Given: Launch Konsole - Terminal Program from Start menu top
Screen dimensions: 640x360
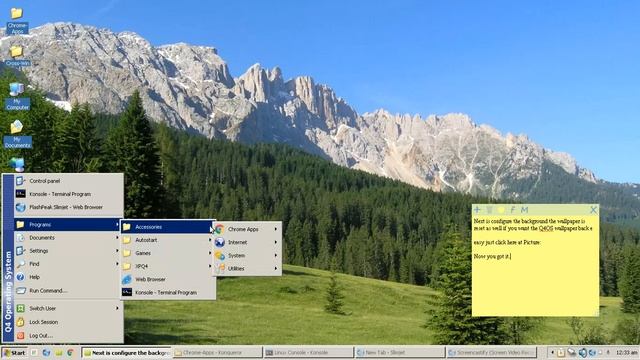Looking at the screenshot, I should [x=69, y=194].
